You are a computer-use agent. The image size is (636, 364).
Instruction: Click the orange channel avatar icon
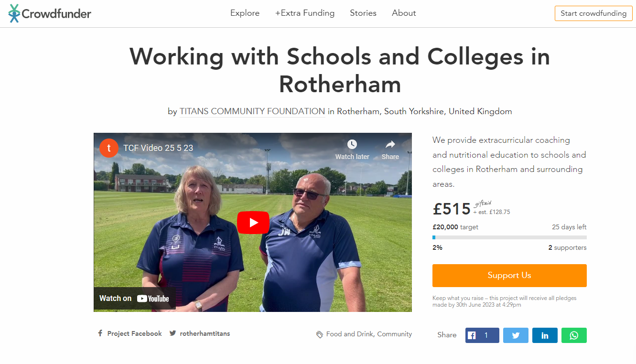pyautogui.click(x=109, y=148)
